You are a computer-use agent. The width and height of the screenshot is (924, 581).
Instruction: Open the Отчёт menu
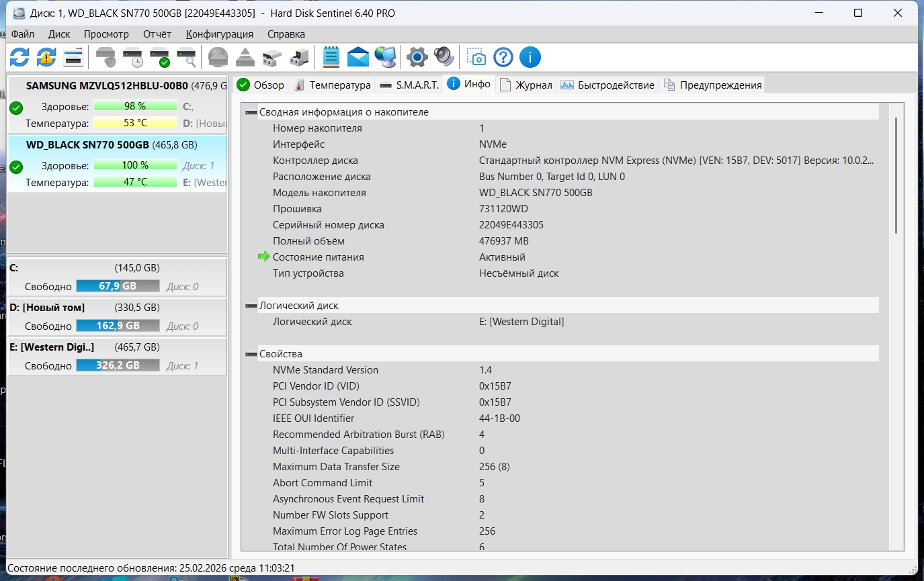coord(157,34)
